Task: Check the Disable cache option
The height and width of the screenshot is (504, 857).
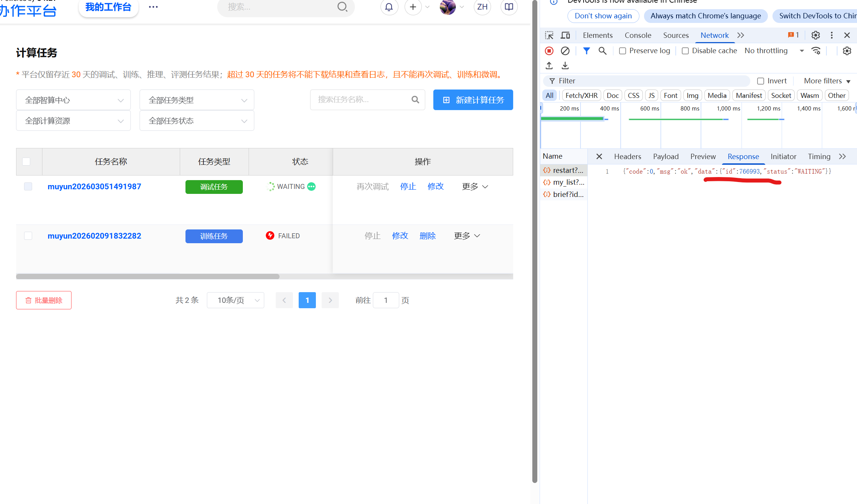Action: (685, 51)
